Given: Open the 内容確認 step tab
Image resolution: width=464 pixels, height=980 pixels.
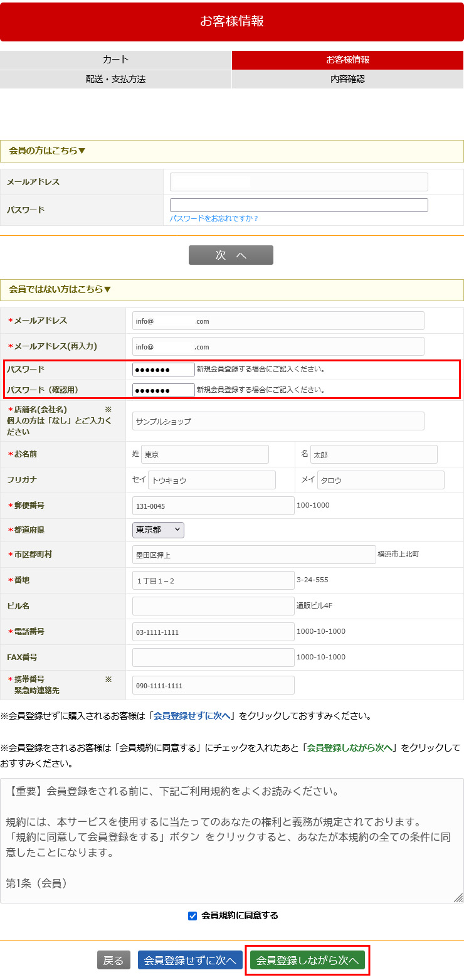Looking at the screenshot, I should point(347,79).
